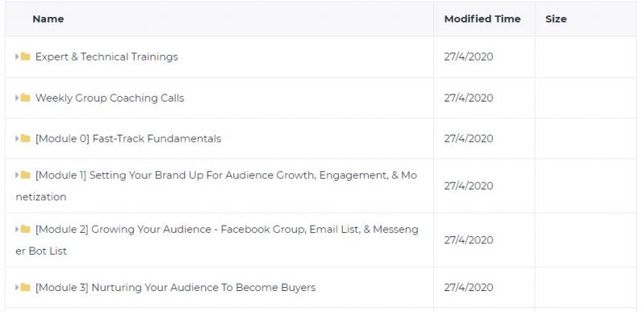Open Module 3 Nurturing Your Audience text
Screen dimensions: 644x312
coord(175,287)
